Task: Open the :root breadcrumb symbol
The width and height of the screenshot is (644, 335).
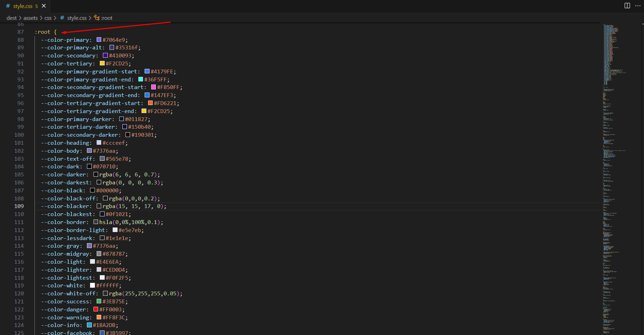Action: (x=107, y=18)
